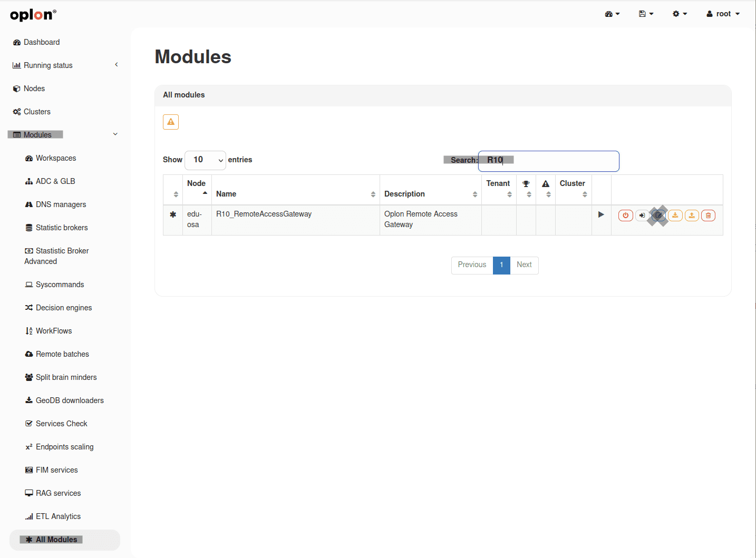Sort by the trophy icon column
This screenshot has height=558, width=756.
click(x=526, y=190)
